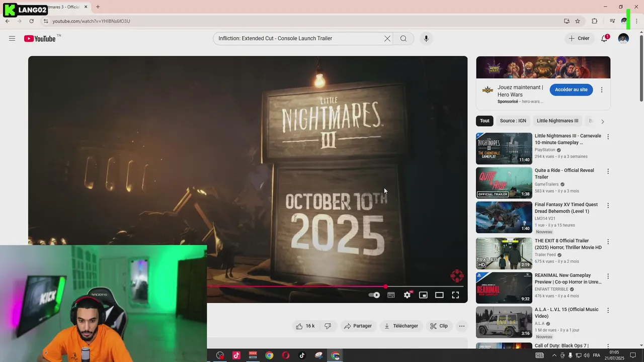Viewport: 644px width, 362px height.
Task: Open Final Fantasy XV Timed Quest video thumbnail
Action: (504, 218)
